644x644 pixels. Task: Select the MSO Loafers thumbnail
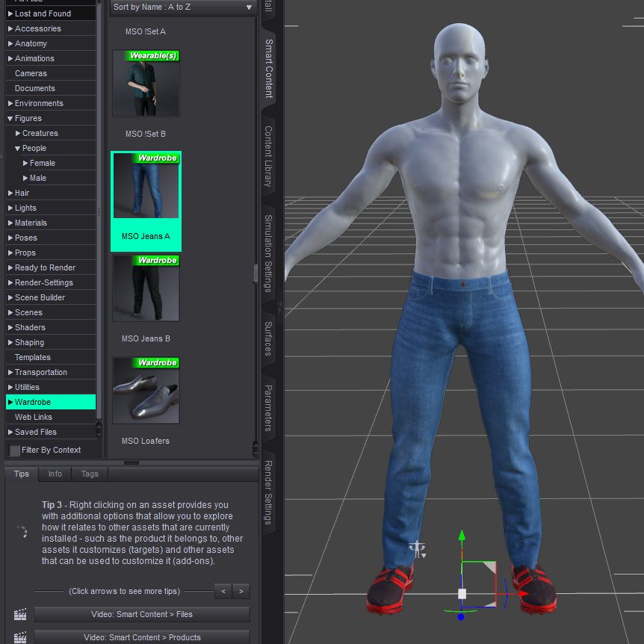point(146,391)
